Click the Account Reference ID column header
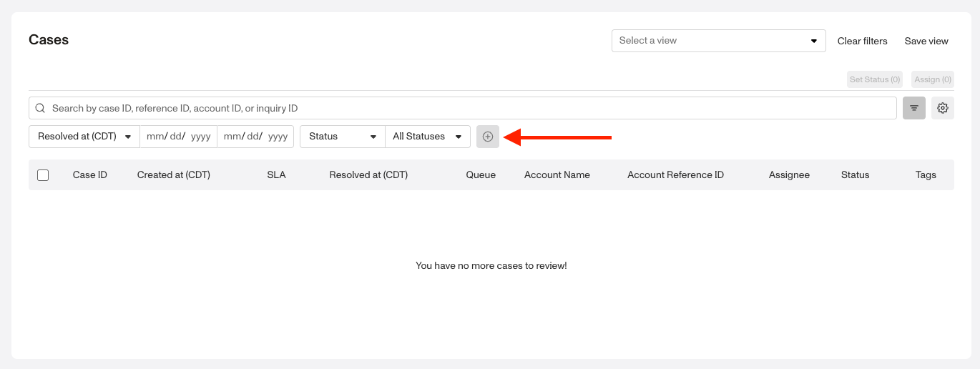980x369 pixels. pos(675,175)
